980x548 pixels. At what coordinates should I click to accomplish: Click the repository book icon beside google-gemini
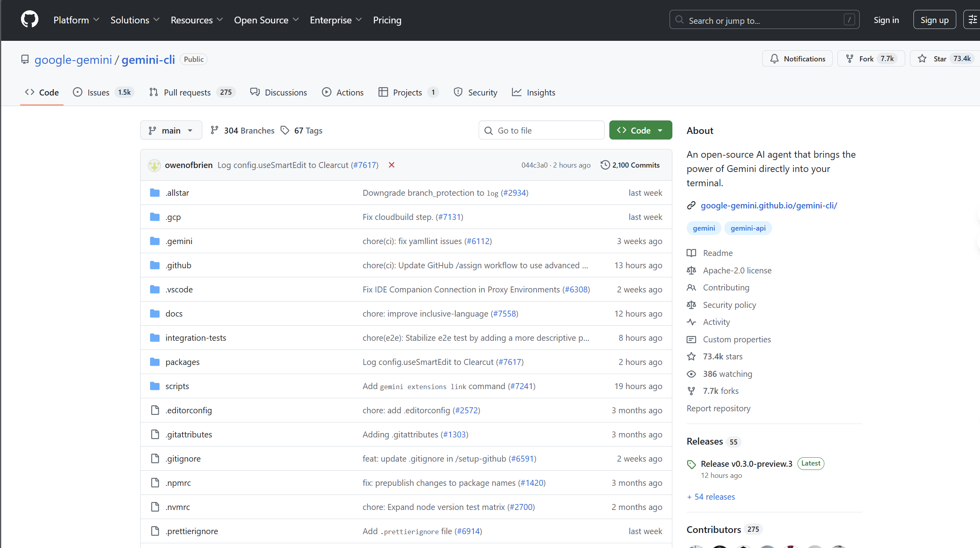pos(25,59)
